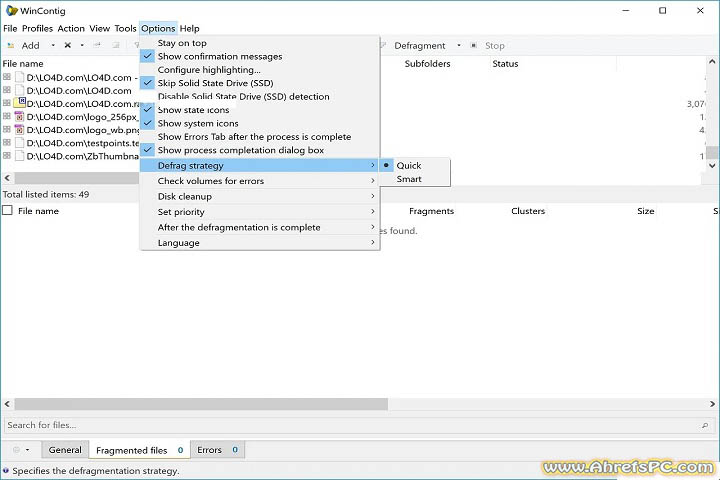Uncheck Show system icons
720x480 pixels.
pyautogui.click(x=259, y=123)
